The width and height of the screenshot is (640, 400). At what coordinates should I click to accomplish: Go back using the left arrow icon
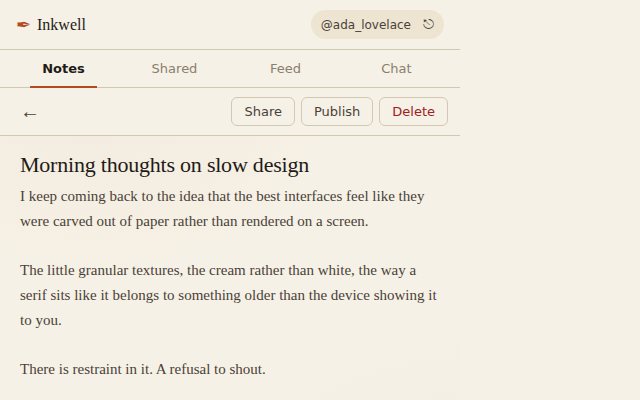[x=30, y=114]
